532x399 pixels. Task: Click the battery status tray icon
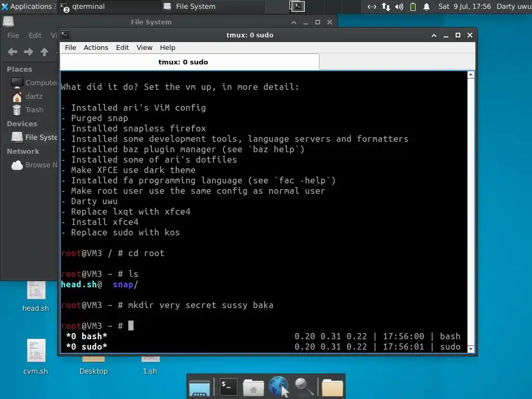[413, 6]
